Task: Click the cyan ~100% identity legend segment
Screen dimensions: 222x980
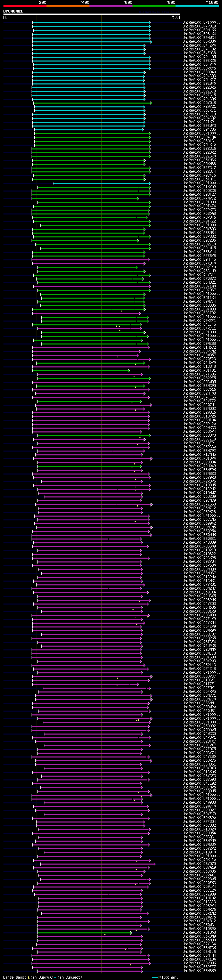Action: (x=197, y=7)
